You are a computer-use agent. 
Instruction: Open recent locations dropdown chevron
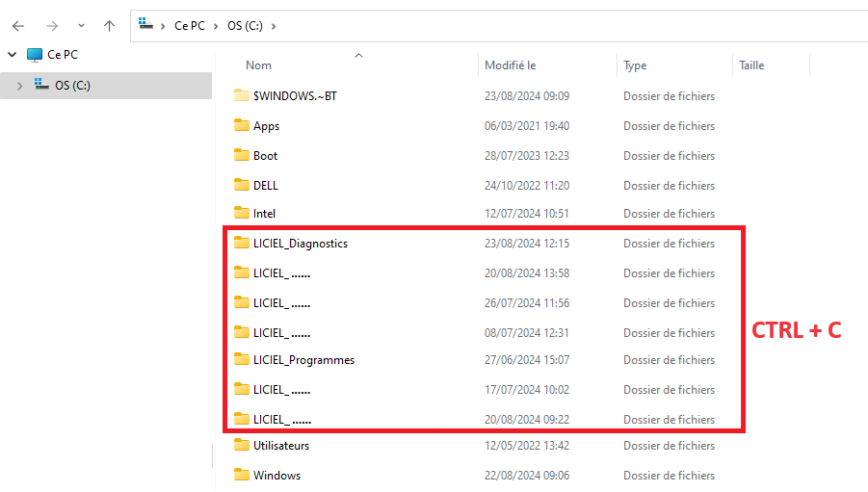click(81, 26)
